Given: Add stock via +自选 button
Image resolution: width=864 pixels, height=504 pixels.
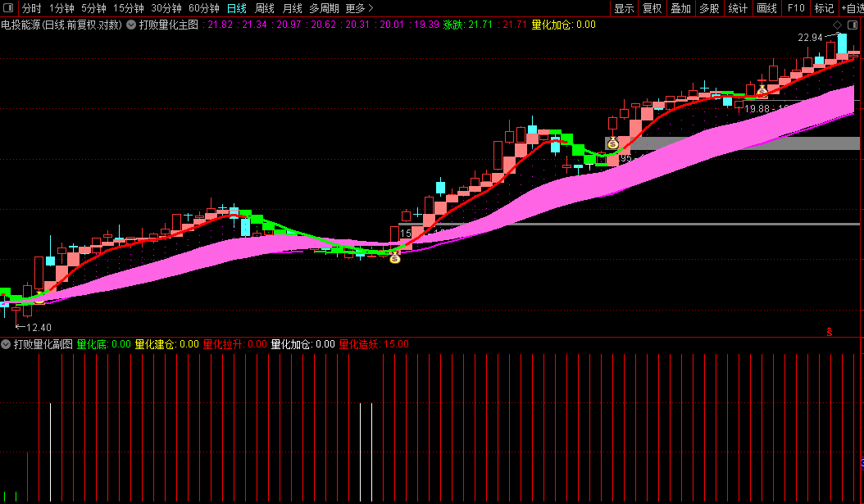Looking at the screenshot, I should click(852, 8).
